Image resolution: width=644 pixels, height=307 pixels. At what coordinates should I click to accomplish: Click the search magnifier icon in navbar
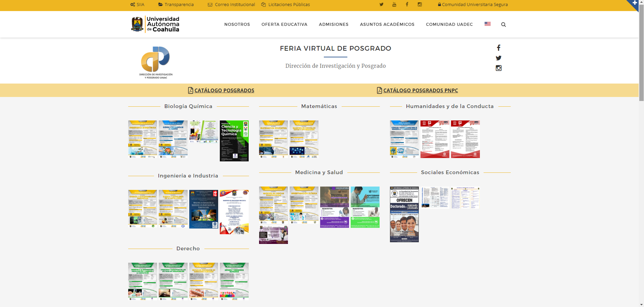(503, 24)
